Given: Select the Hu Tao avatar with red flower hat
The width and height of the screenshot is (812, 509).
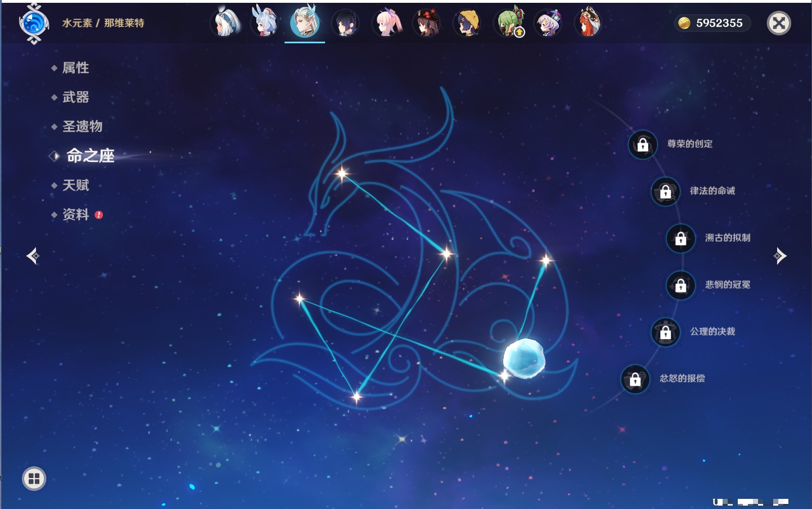Looking at the screenshot, I should click(x=427, y=23).
